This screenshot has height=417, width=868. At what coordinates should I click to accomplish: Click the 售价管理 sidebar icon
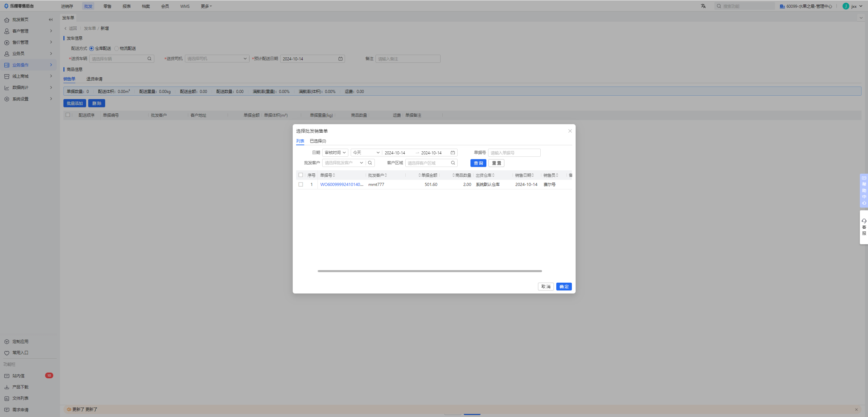coord(6,42)
